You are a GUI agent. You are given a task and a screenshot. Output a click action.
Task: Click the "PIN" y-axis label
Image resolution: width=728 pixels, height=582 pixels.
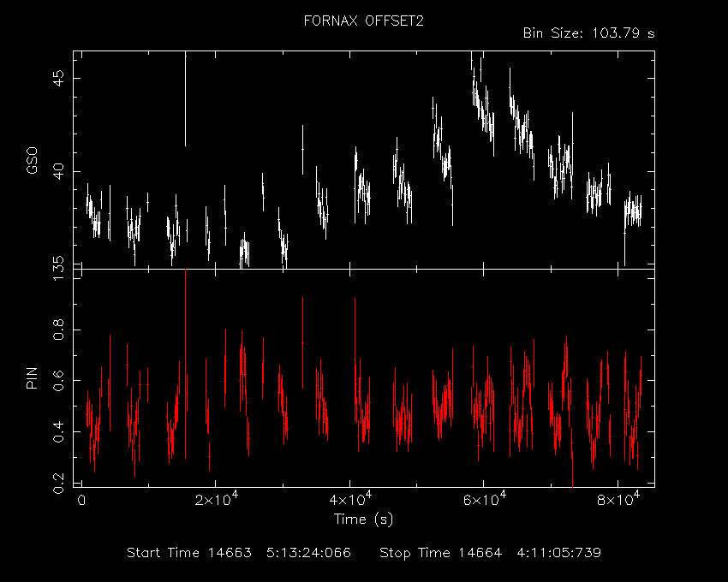point(32,377)
